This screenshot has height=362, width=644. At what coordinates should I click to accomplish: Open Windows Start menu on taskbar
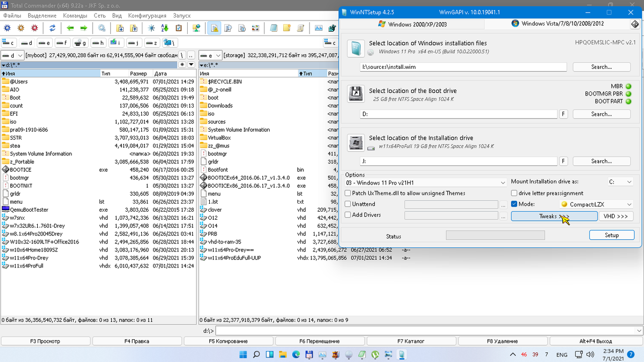click(x=244, y=354)
